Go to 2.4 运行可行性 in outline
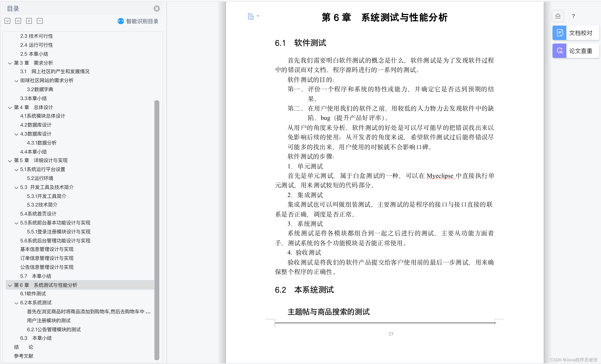The image size is (601, 364). [x=36, y=45]
